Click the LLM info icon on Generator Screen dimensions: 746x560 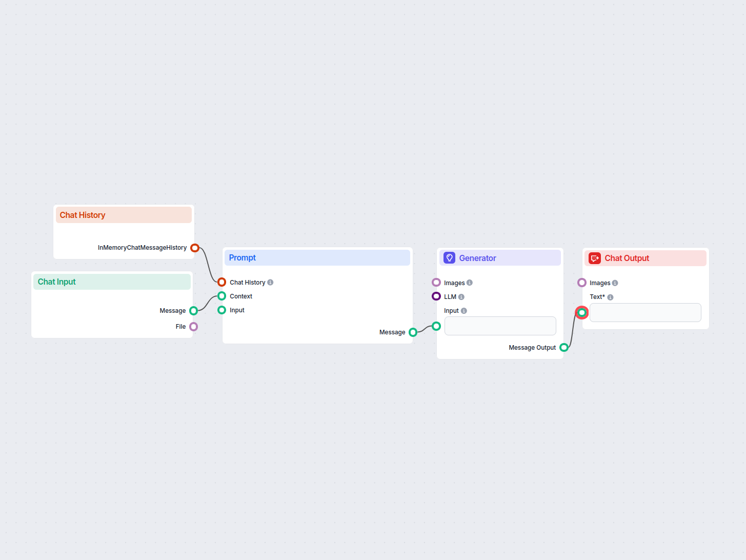click(x=461, y=296)
